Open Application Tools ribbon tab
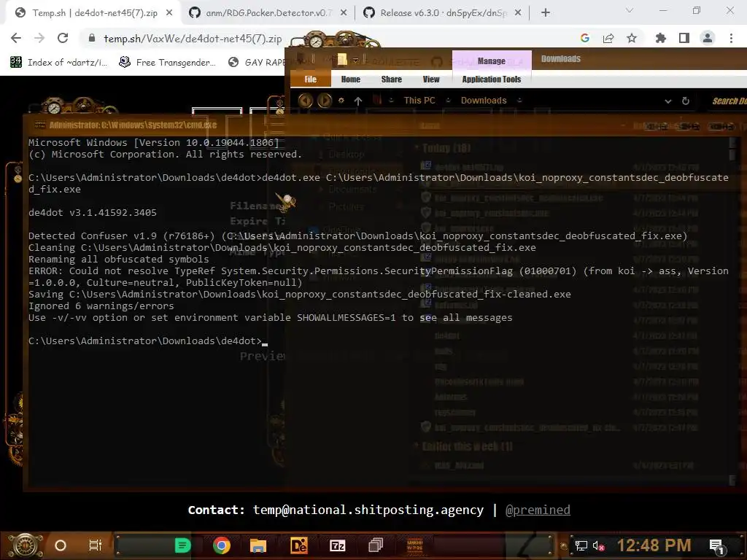Viewport: 747px width, 560px height. [492, 79]
